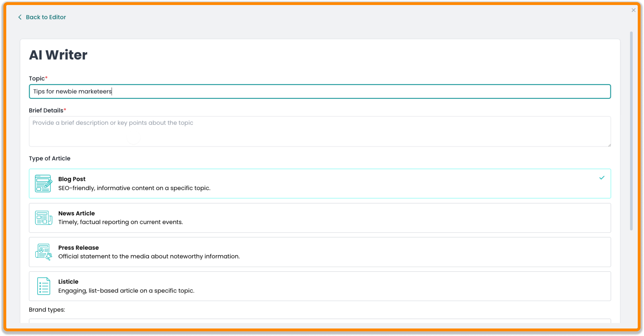This screenshot has width=644, height=336.
Task: Click the checkmark on the Blog Post card
Action: pos(602,178)
